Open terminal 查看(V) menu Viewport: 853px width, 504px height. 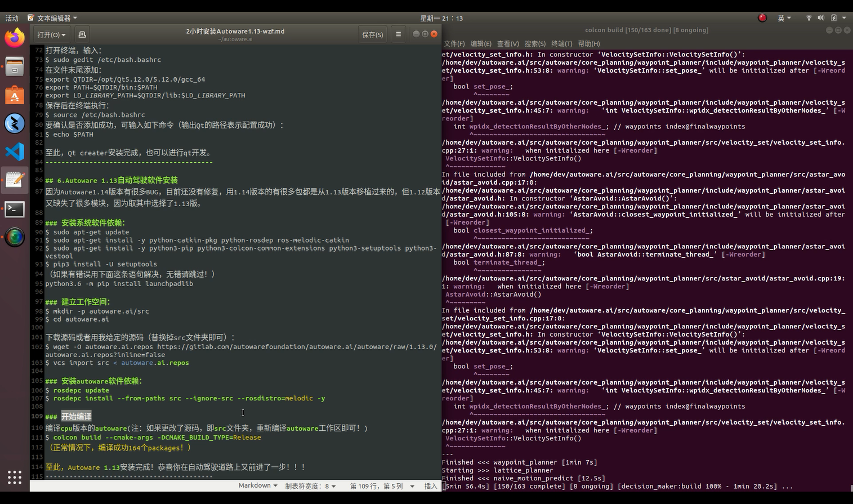[508, 43]
